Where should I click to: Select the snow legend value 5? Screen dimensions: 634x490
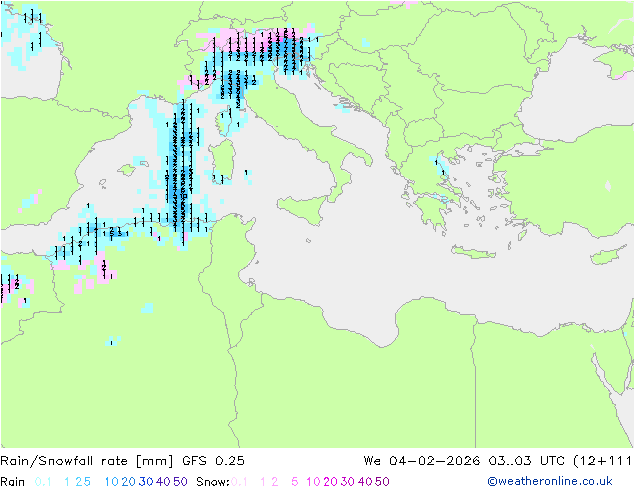click(x=295, y=482)
